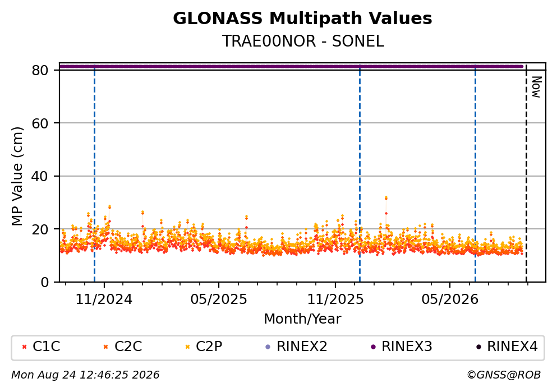The image size is (557, 392).
Task: Click the TRAE00NOR - SONEL subtitle
Action: coord(303,41)
